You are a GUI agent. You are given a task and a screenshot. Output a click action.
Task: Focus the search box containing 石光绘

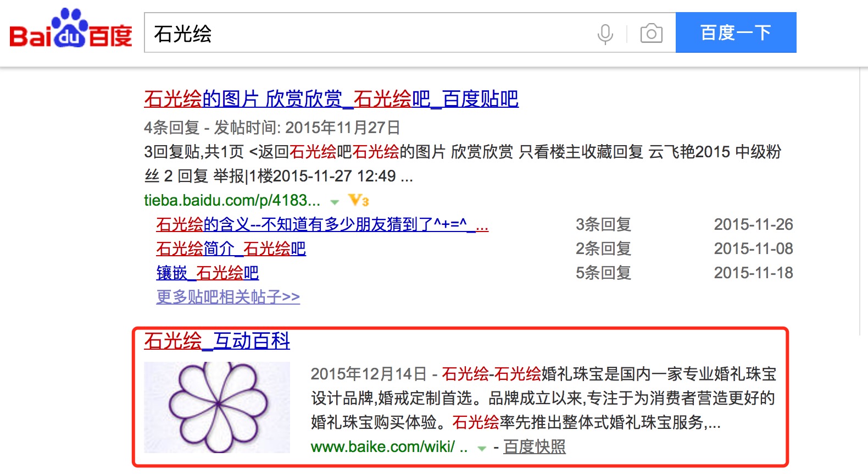coord(368,34)
